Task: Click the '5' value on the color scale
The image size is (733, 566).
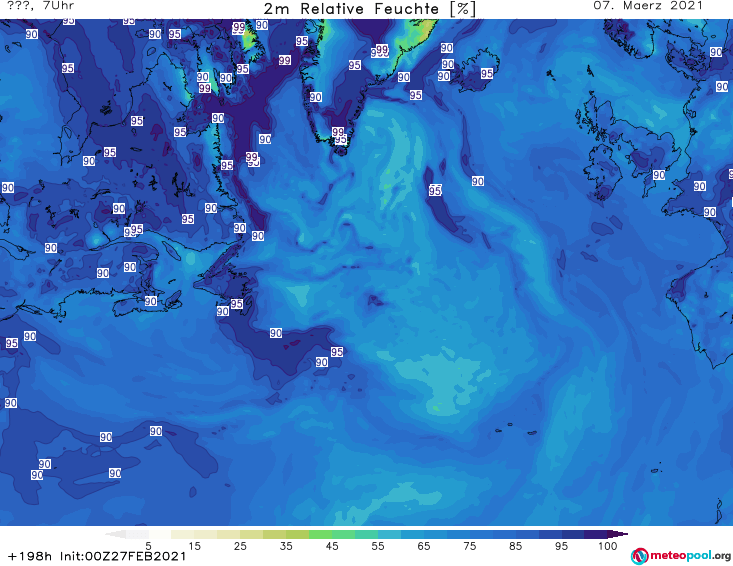Action: [148, 545]
